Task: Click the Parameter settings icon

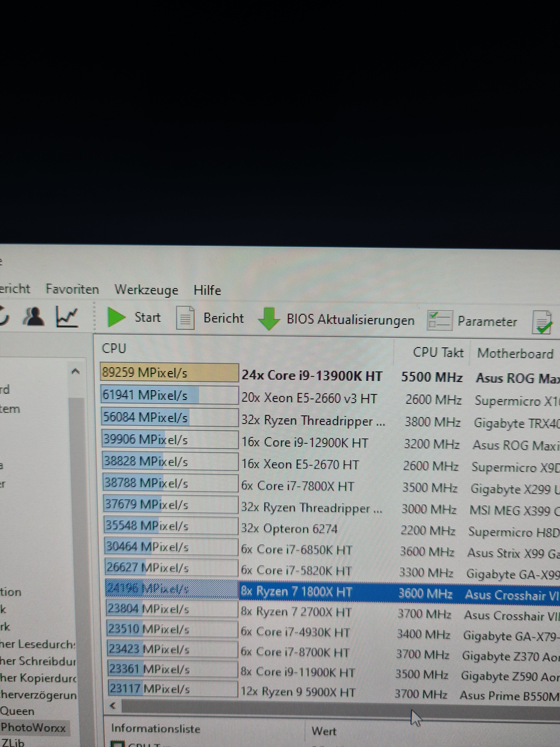Action: (440, 321)
